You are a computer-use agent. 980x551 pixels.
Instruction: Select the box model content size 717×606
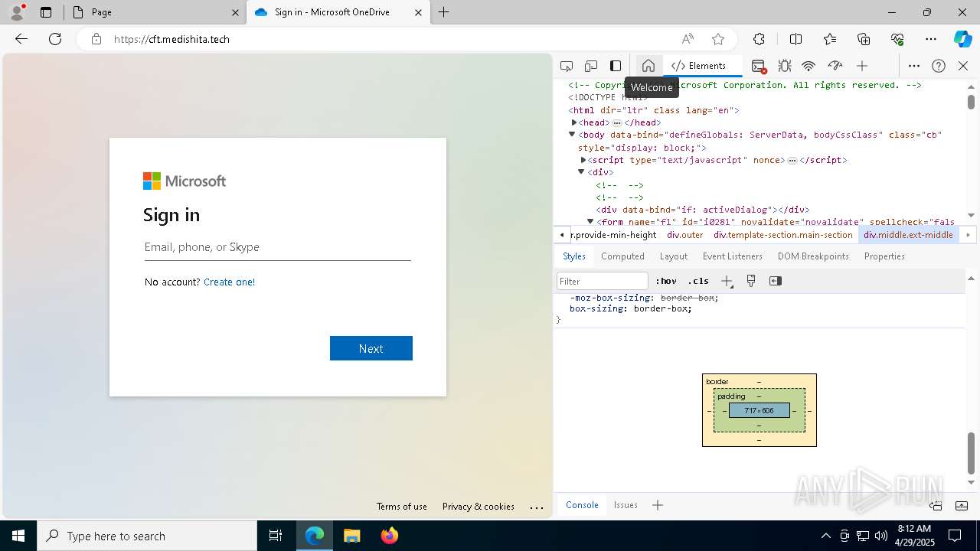coord(759,411)
